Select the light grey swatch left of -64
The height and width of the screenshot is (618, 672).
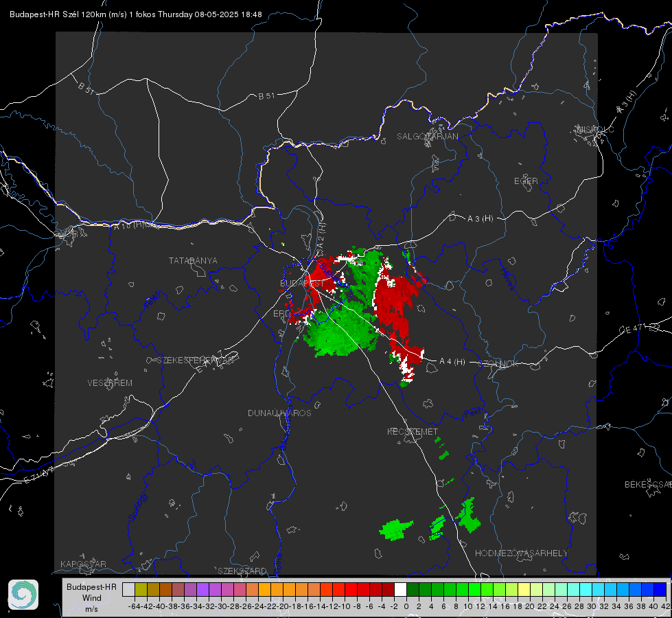click(x=128, y=589)
